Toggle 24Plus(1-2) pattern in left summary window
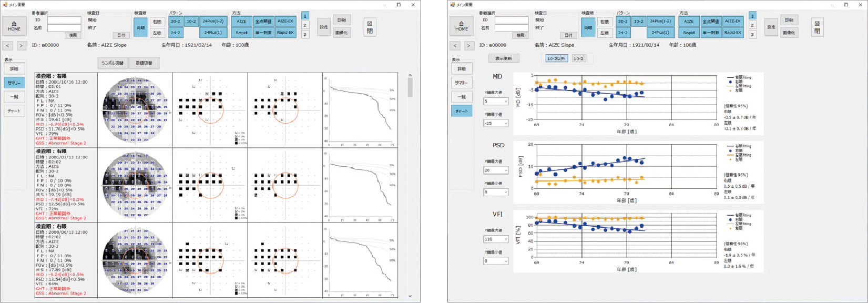This screenshot has height=303, width=868. tap(213, 22)
